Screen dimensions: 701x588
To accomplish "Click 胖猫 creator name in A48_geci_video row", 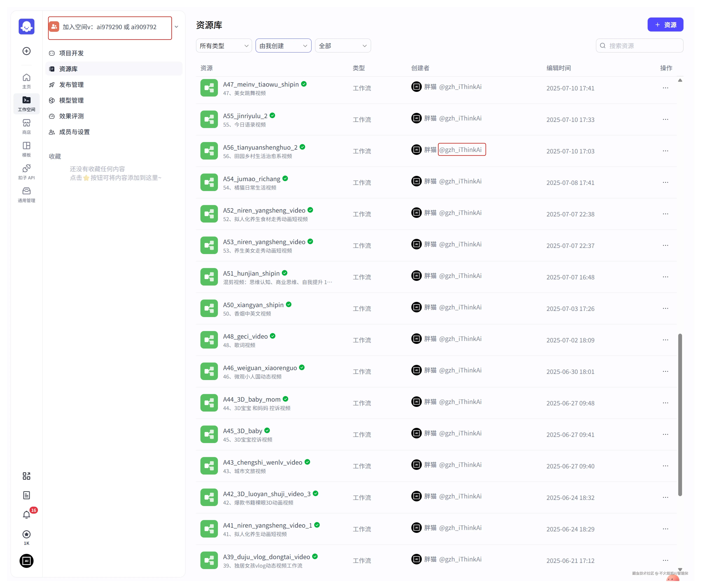I will [430, 339].
